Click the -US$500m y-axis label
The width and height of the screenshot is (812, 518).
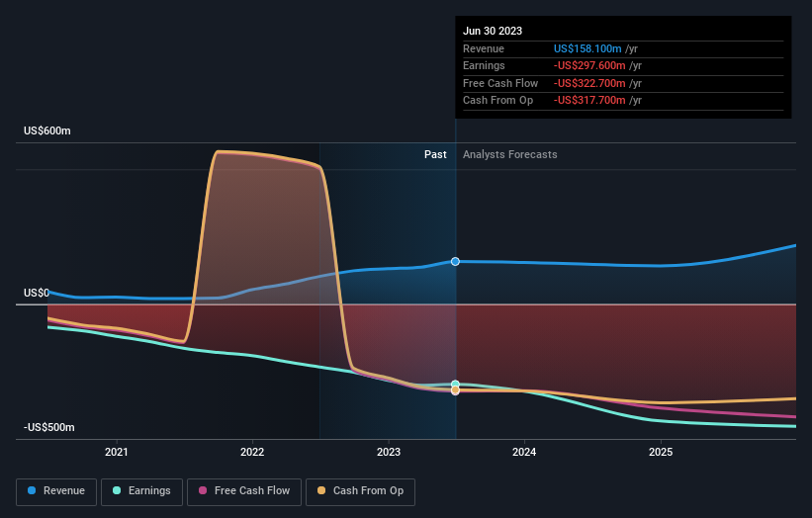pyautogui.click(x=49, y=427)
